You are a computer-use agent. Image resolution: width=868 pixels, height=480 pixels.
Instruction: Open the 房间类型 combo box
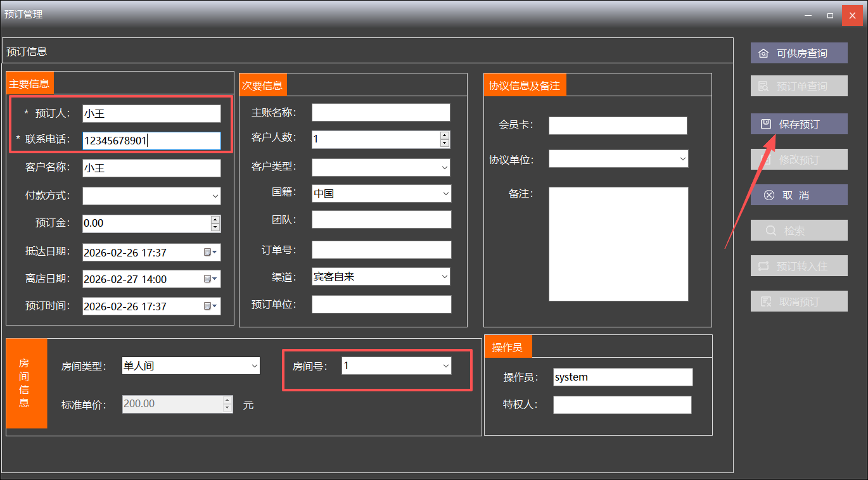click(254, 366)
